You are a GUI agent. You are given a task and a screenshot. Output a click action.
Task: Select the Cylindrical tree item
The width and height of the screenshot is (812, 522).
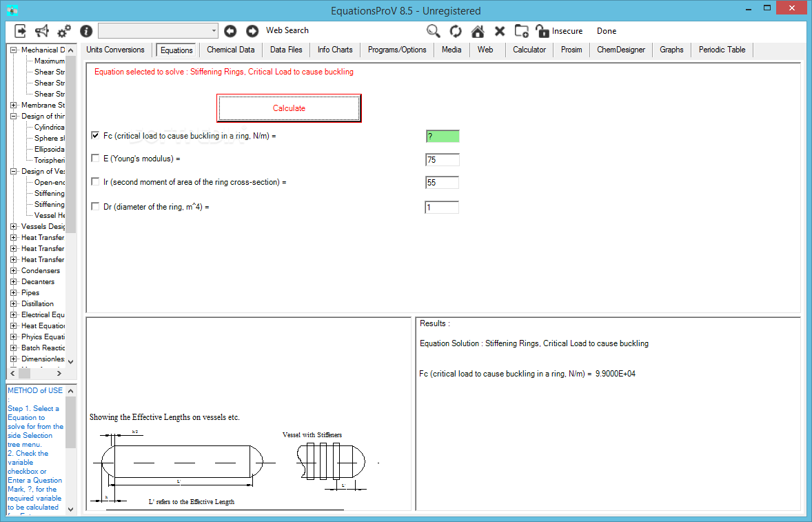coord(49,128)
